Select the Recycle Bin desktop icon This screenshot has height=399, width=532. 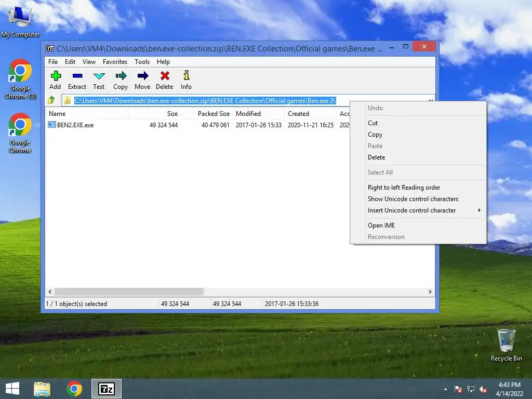pos(507,345)
